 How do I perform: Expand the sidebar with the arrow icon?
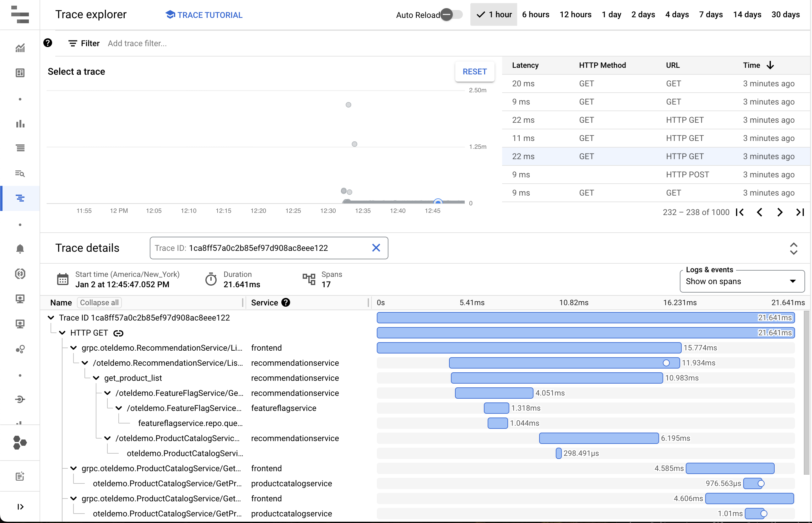(20, 507)
